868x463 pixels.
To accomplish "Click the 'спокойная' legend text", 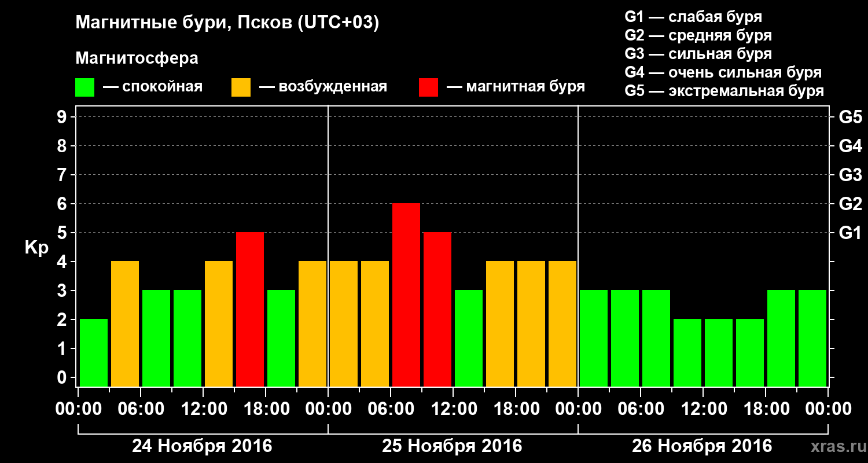I will pyautogui.click(x=163, y=87).
